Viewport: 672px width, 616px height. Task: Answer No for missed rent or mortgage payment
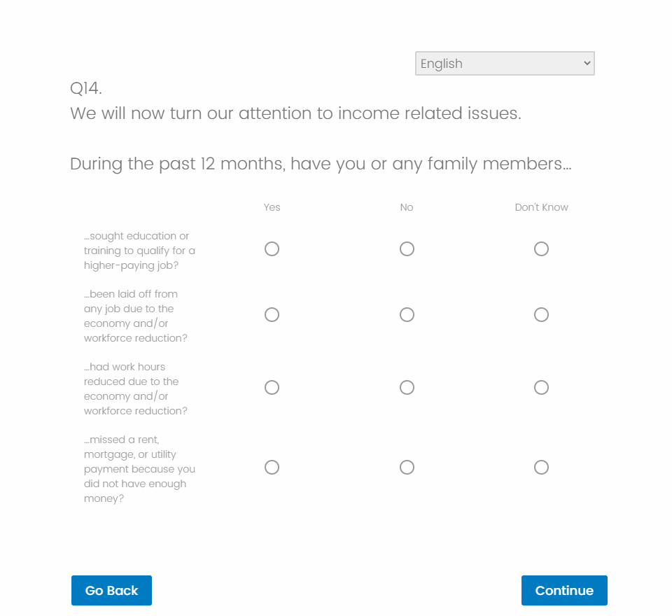click(407, 468)
